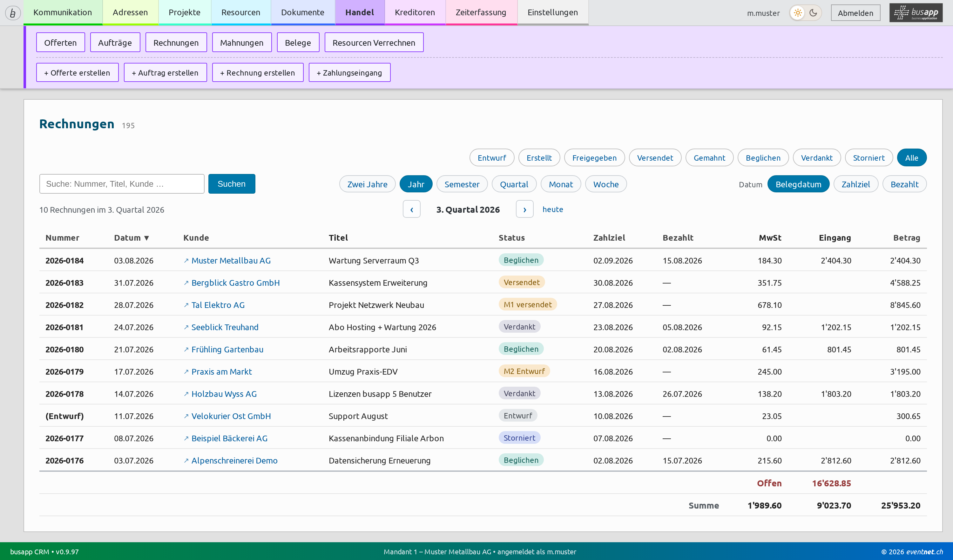Open the Zeiterfassung main tab
953x560 pixels.
481,12
